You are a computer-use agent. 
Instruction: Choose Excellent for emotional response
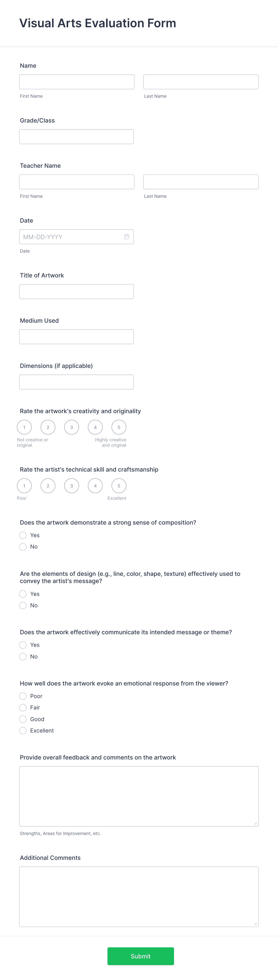pos(23,730)
